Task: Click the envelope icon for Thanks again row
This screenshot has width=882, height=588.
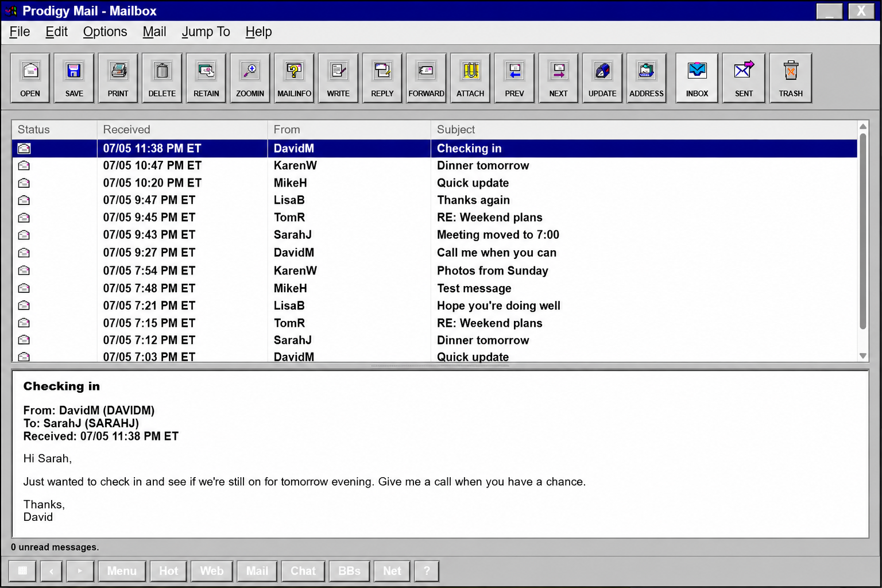Action: tap(24, 200)
